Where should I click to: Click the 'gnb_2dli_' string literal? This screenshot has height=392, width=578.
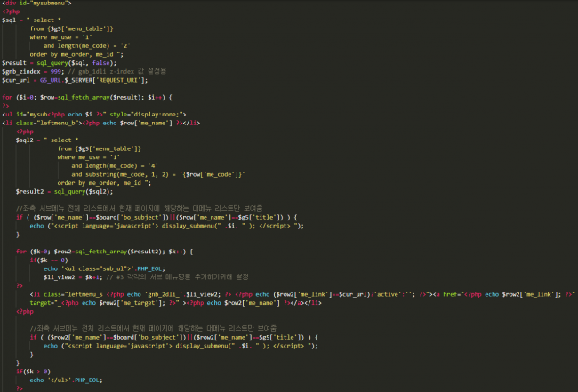164,294
